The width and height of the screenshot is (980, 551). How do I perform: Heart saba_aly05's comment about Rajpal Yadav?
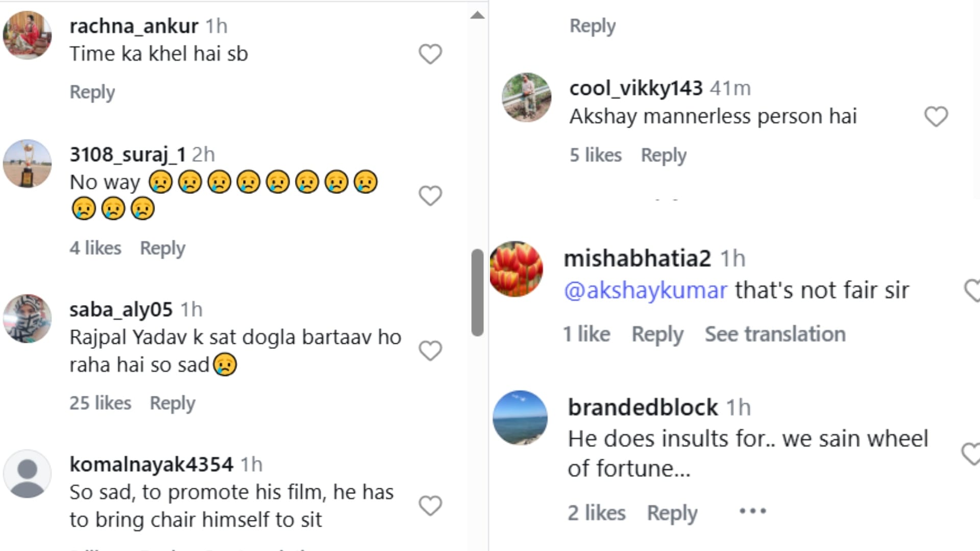(430, 351)
